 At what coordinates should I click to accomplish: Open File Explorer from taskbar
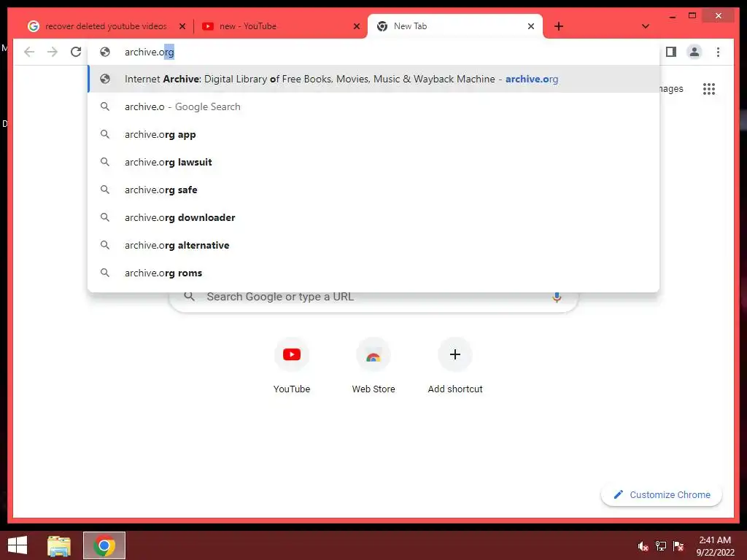coord(59,545)
